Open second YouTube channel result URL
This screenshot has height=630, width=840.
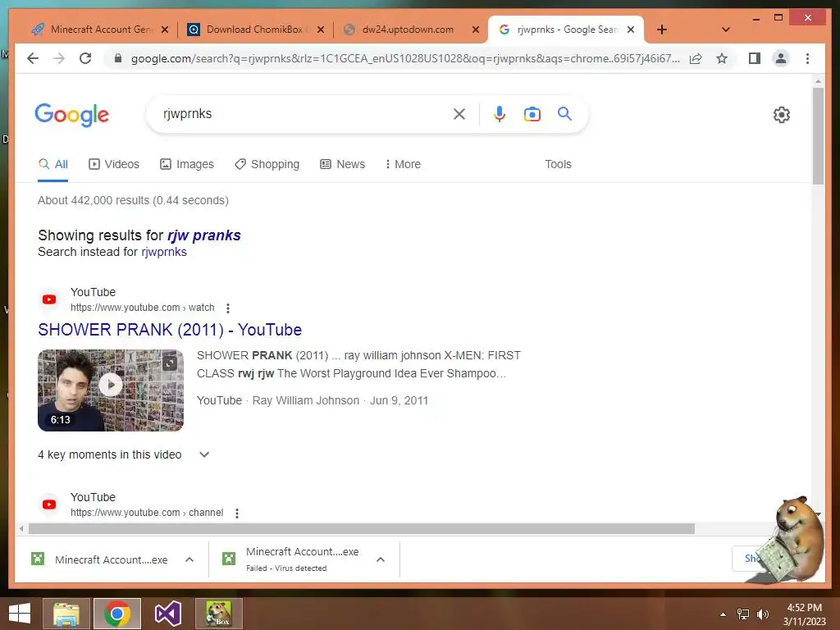click(147, 513)
